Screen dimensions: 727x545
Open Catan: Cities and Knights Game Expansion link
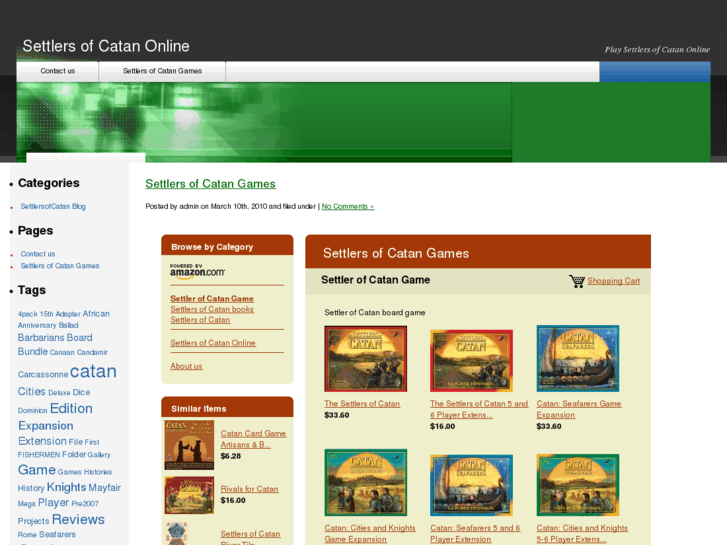point(370,534)
